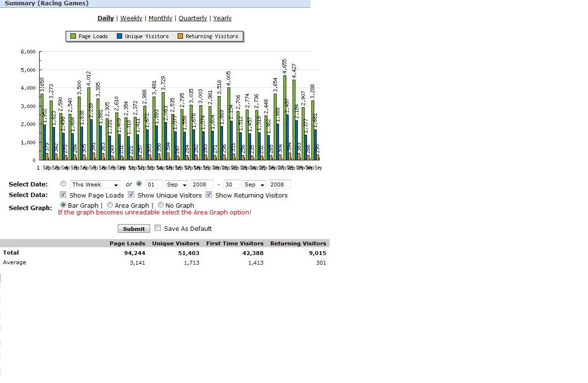Open the end month Sep dropdown
This screenshot has width=588, height=383.
[x=254, y=184]
